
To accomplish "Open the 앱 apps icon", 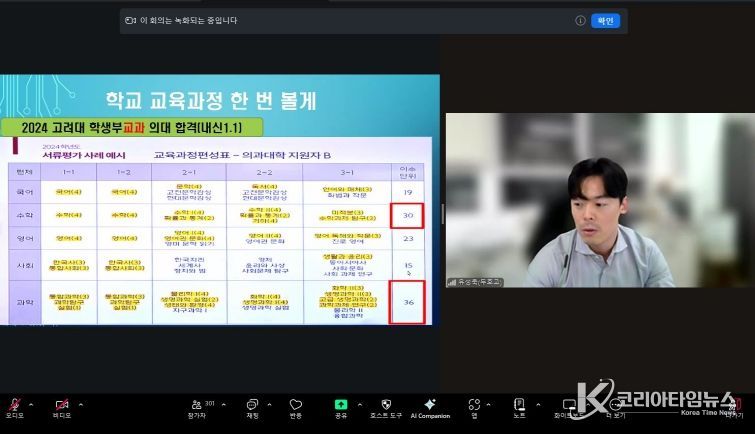I will coord(474,405).
